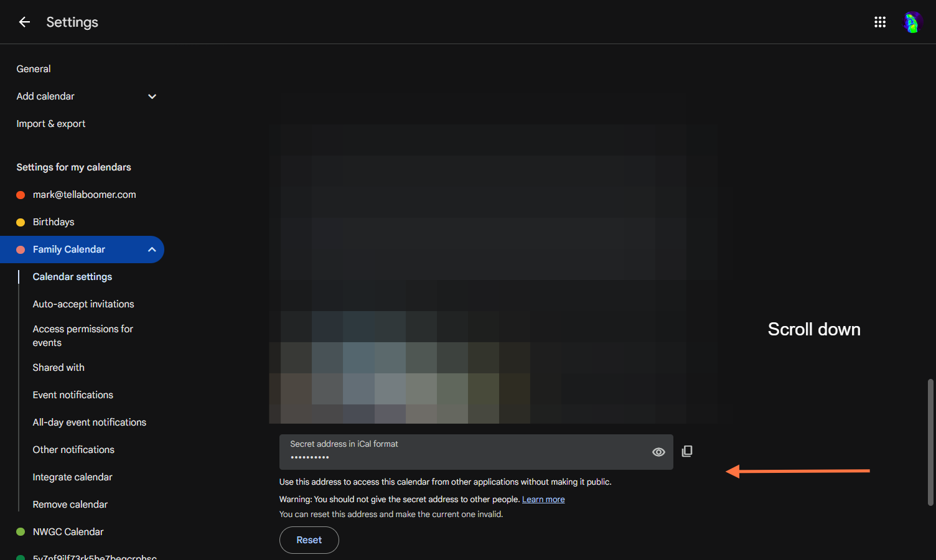Screen dimensions: 936x560
Task: Open the account profile avatar
Action: 912,22
